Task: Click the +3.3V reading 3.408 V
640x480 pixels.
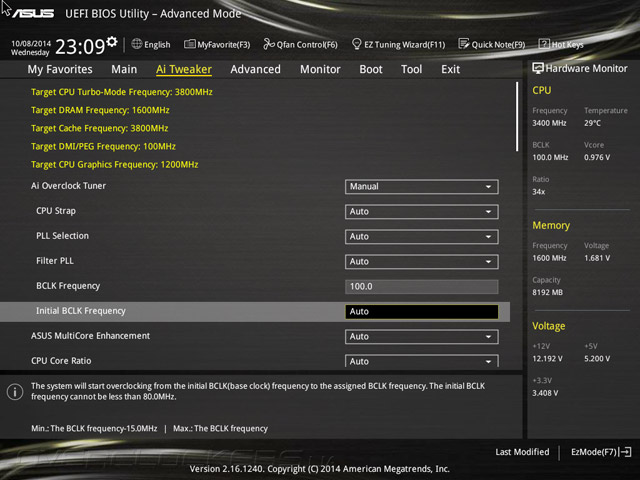Action: (x=545, y=393)
